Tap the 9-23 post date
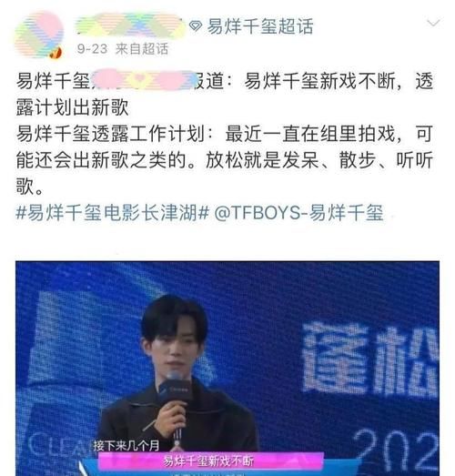 92,49
